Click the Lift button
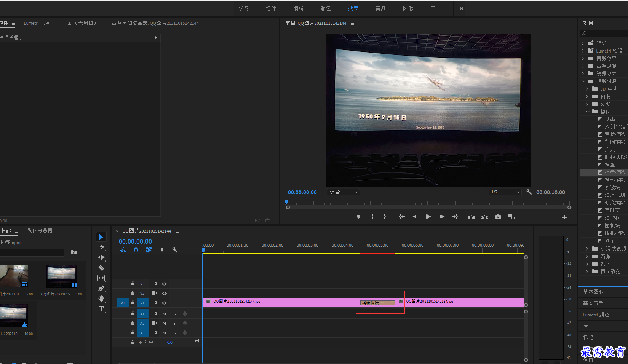Viewport: 628px width, 364px height. [471, 217]
